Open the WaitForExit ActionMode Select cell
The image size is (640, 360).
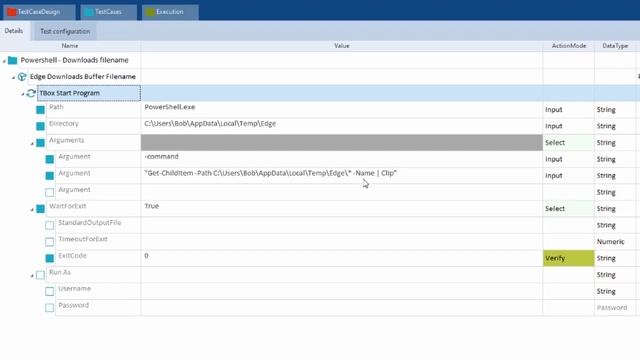pyautogui.click(x=569, y=209)
